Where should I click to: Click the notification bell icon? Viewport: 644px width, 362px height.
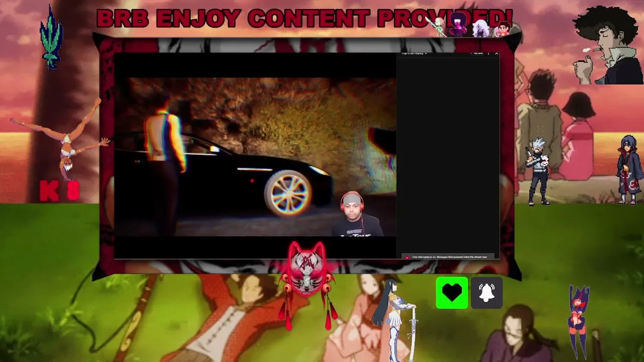pos(487,293)
